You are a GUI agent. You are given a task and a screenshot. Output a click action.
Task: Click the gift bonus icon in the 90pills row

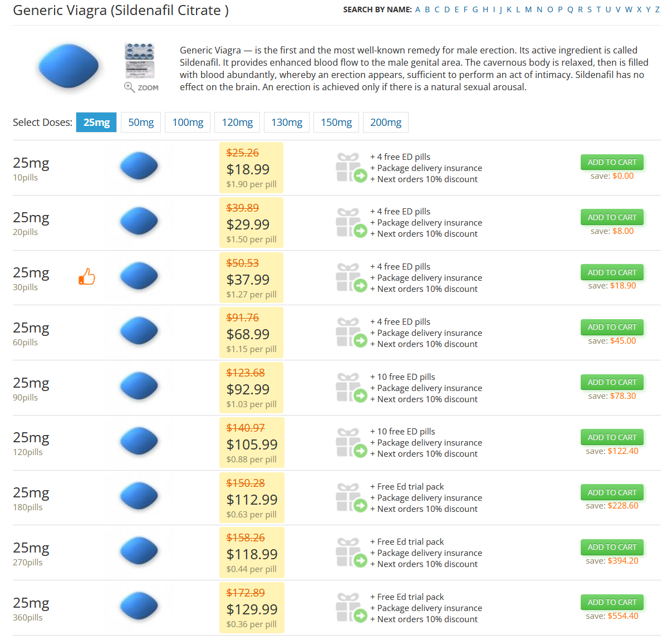(351, 388)
